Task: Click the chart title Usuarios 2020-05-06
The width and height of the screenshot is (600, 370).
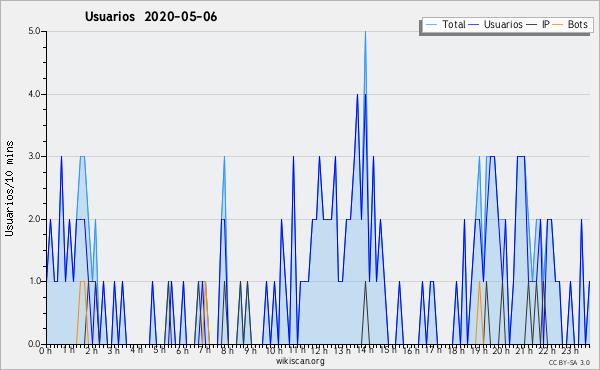Action: [x=151, y=17]
